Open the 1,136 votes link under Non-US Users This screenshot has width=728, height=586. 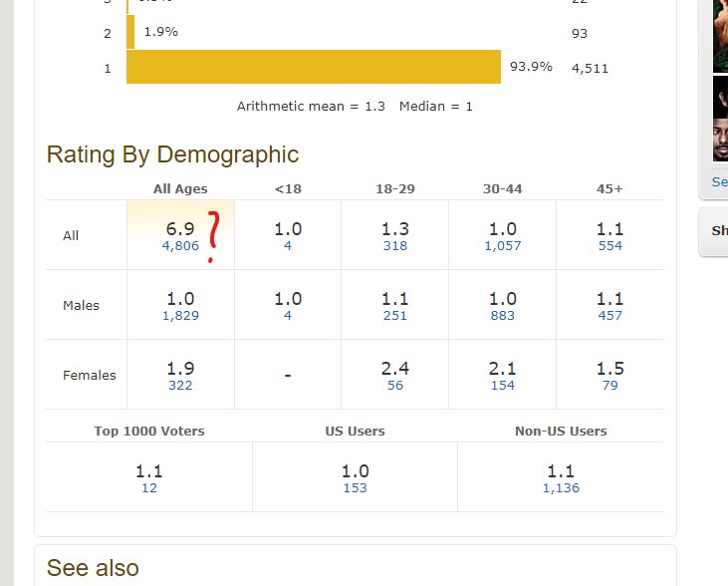click(561, 488)
